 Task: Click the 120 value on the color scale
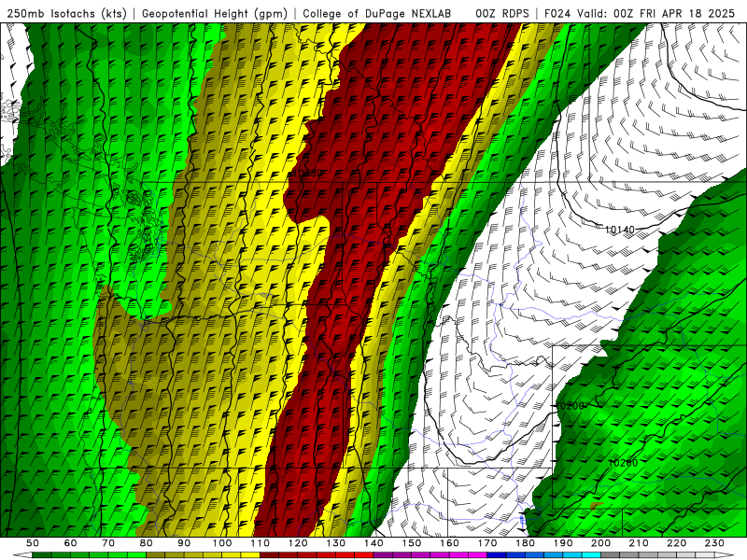pos(298,543)
